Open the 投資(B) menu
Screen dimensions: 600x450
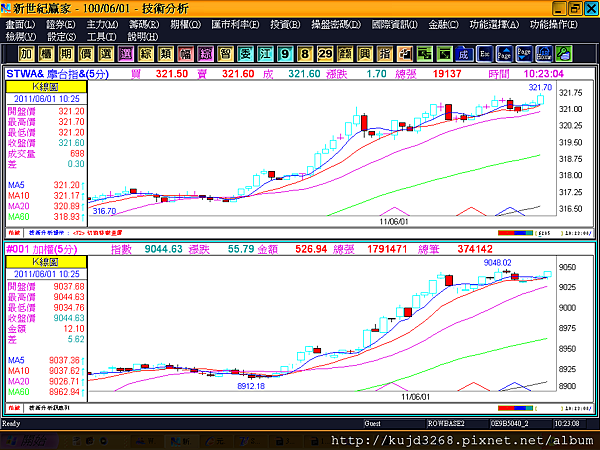tap(285, 24)
